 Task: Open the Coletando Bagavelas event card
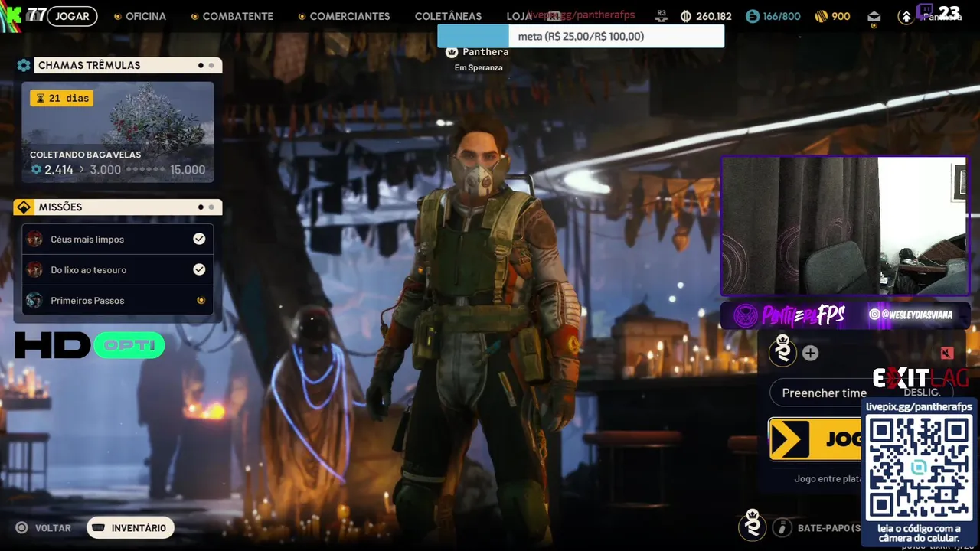(x=118, y=132)
